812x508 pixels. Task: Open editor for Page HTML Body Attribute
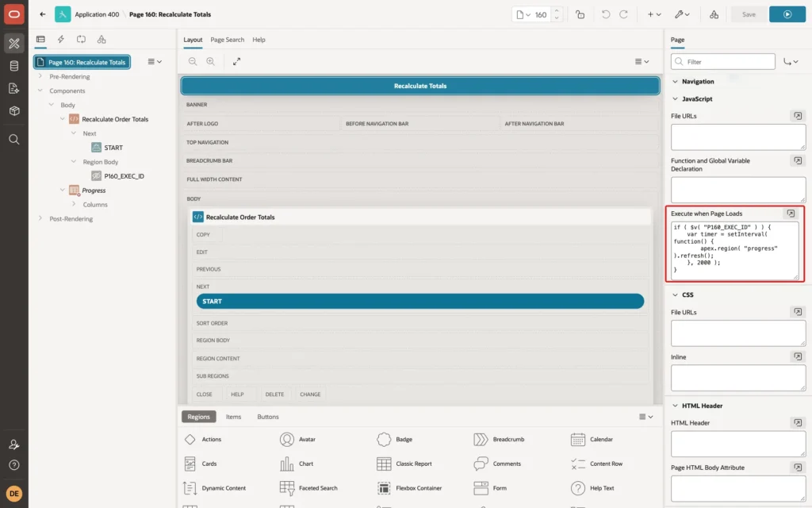coord(798,467)
